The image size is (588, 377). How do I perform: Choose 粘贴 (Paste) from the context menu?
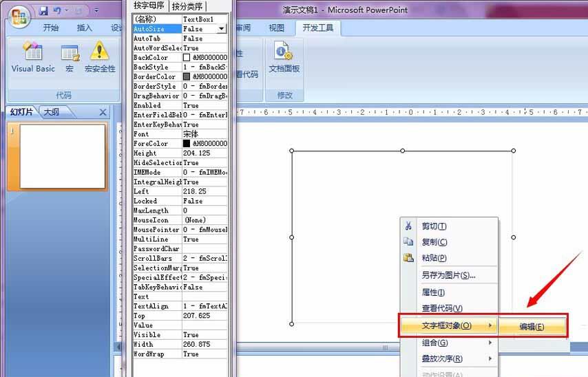[434, 258]
